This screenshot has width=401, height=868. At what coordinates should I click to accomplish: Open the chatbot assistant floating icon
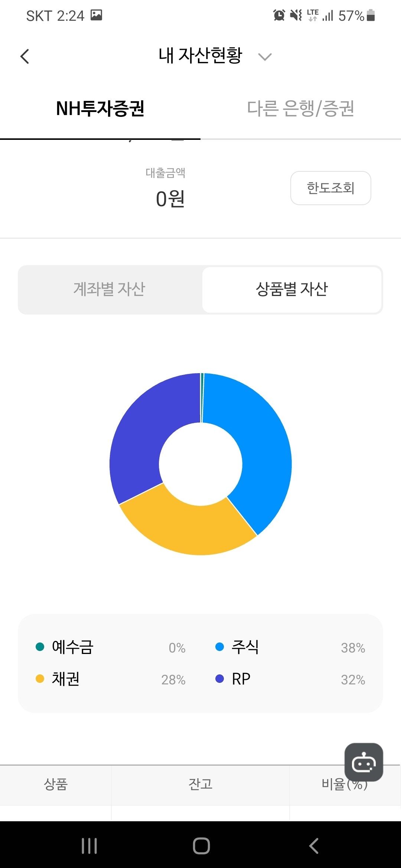(364, 762)
